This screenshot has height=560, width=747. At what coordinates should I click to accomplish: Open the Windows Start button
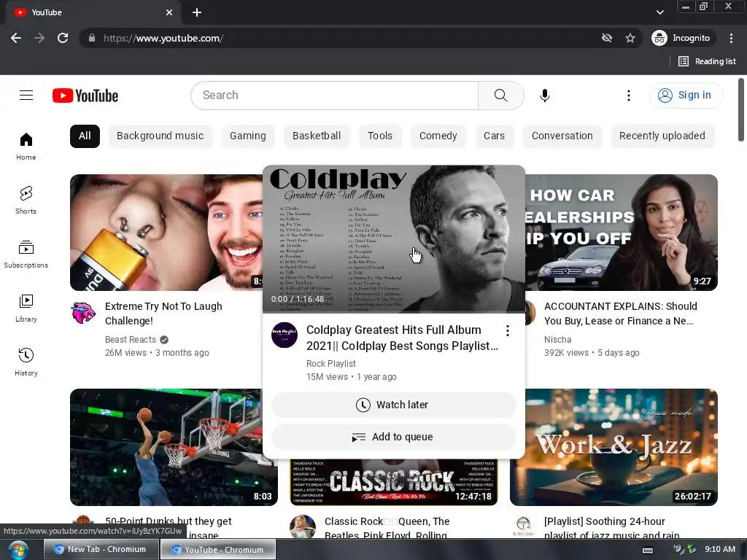pos(18,550)
